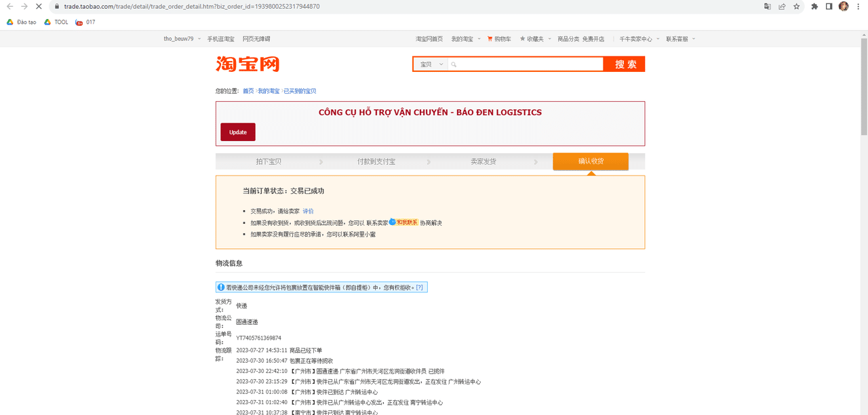Expand the 收藏夹 favorites dropdown

pos(536,39)
